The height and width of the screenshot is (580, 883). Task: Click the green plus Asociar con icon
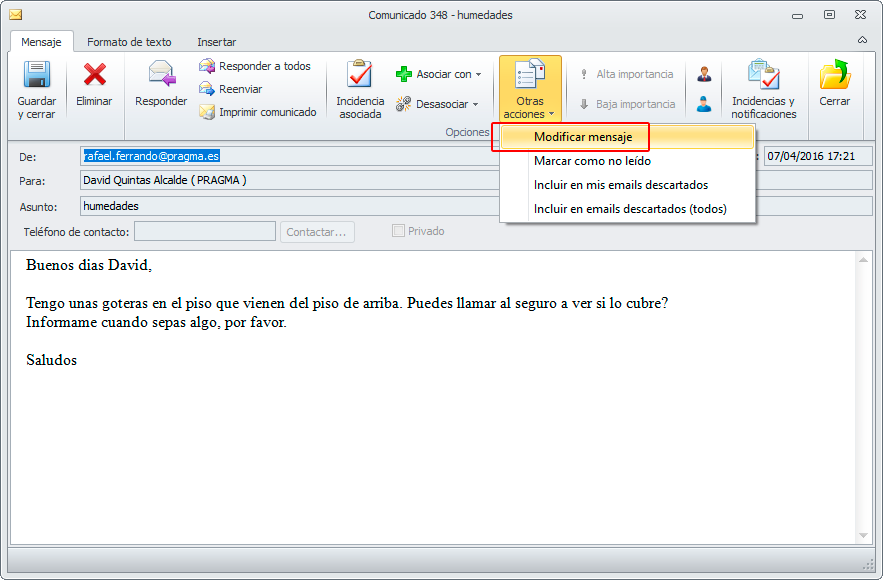[404, 74]
